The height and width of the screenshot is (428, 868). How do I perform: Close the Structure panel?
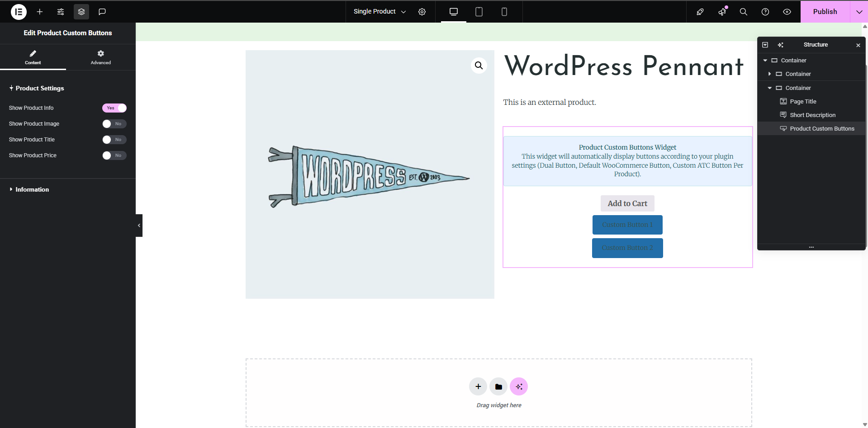pyautogui.click(x=858, y=45)
